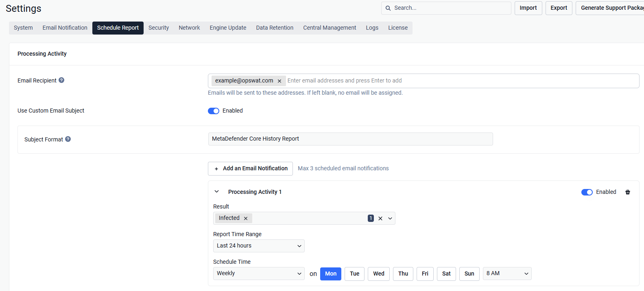The height and width of the screenshot is (291, 644).
Task: Select Mon as schedule day
Action: point(331,274)
